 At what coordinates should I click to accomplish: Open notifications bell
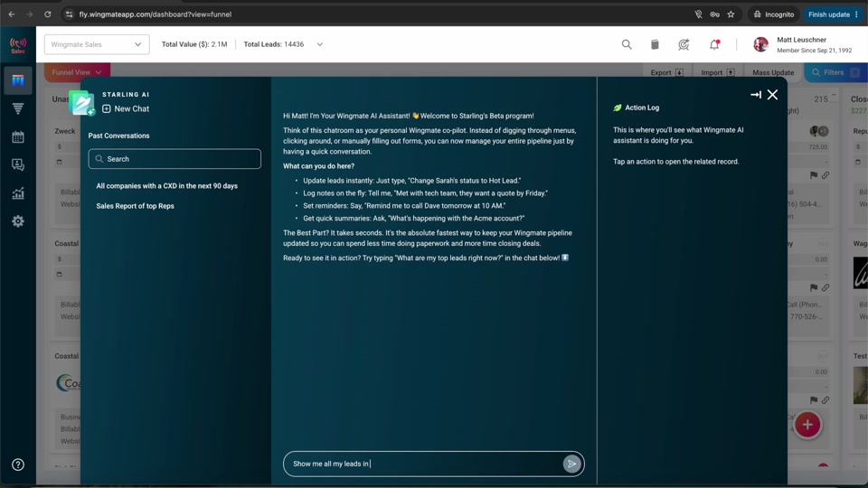click(714, 44)
